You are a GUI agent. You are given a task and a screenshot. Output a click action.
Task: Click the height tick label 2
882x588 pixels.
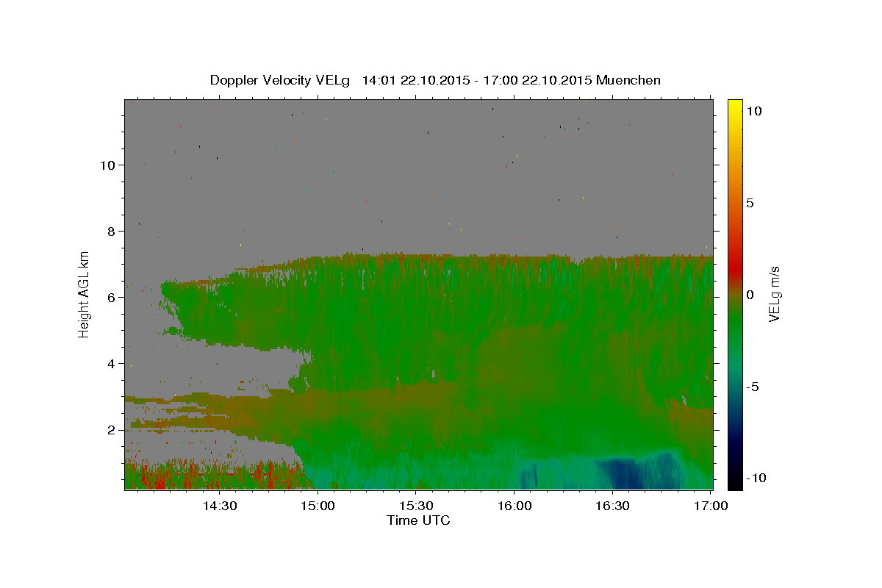pyautogui.click(x=111, y=430)
